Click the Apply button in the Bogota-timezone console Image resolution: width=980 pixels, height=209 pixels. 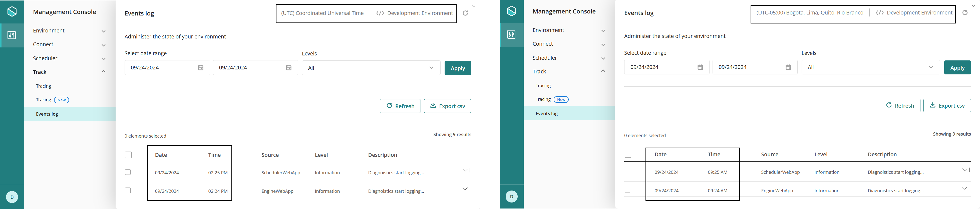click(x=957, y=68)
